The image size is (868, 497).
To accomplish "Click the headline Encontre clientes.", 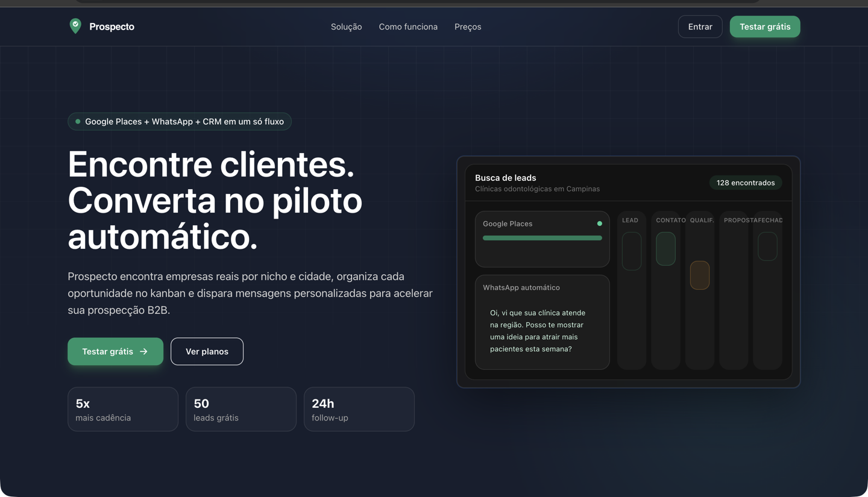I will point(211,164).
